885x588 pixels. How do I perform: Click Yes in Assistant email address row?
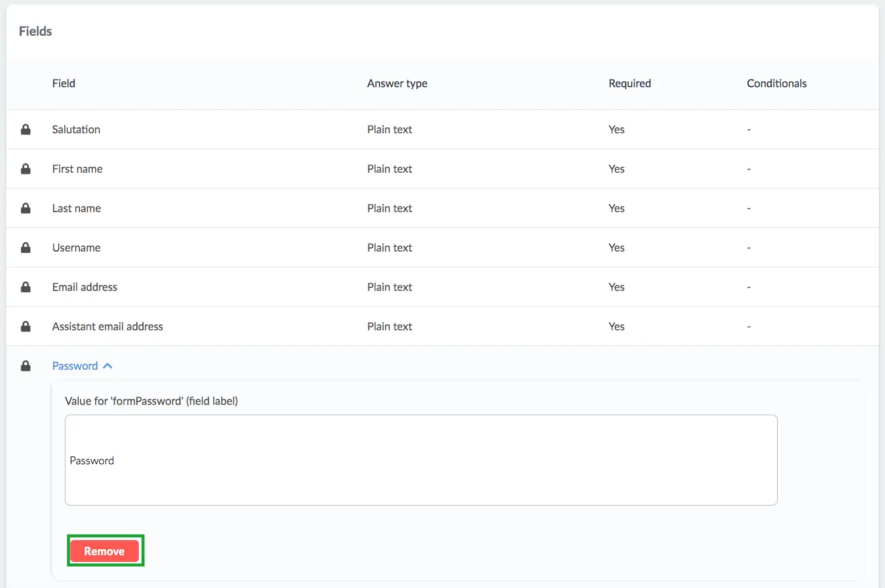coord(616,326)
